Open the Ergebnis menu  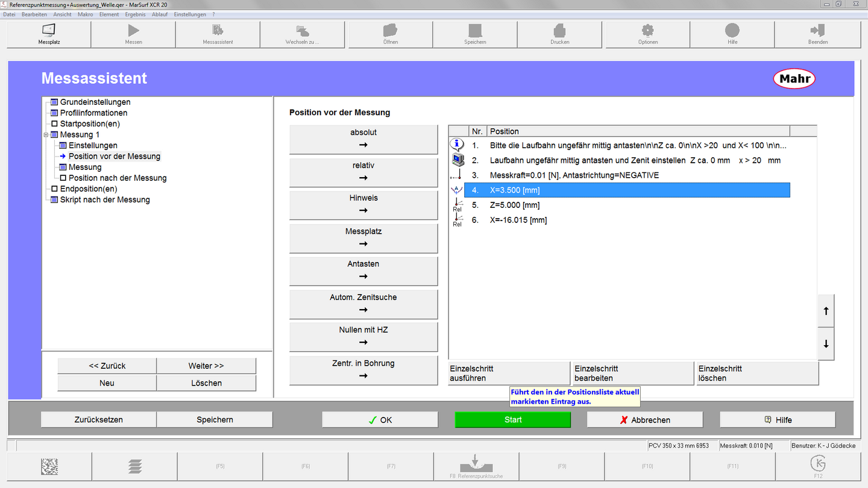[135, 14]
